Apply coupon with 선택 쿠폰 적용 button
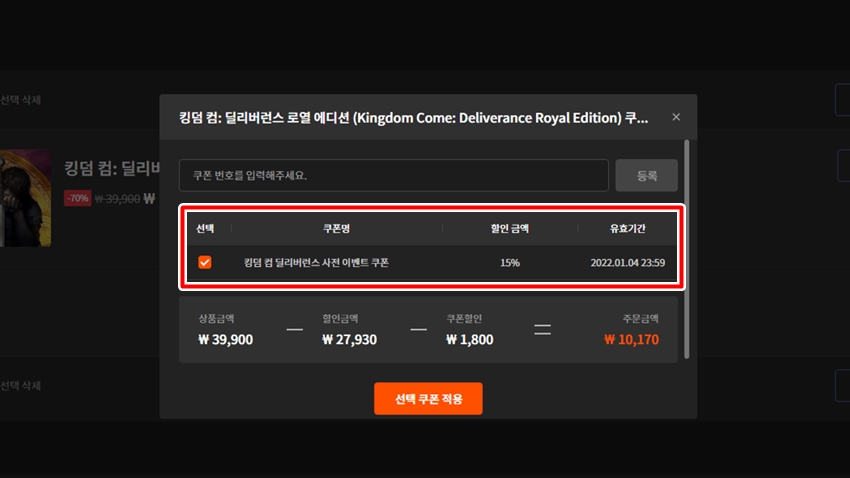Image resolution: width=850 pixels, height=478 pixels. pos(428,398)
